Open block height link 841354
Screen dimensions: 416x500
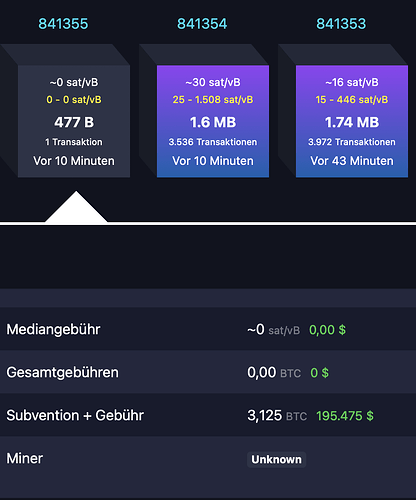pyautogui.click(x=202, y=24)
